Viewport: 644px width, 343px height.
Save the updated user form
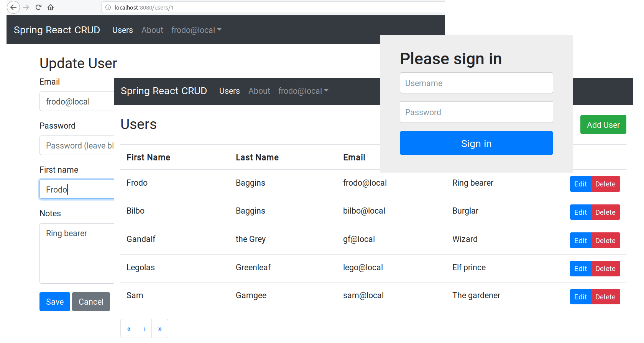55,302
